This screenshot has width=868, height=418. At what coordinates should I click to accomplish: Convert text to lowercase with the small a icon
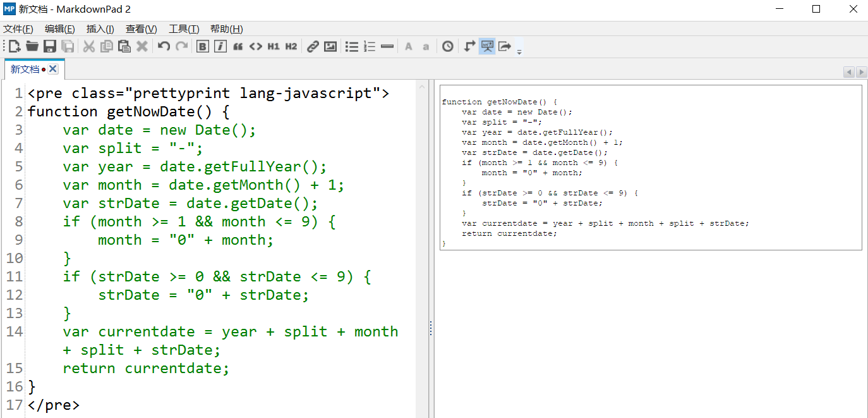tap(426, 46)
